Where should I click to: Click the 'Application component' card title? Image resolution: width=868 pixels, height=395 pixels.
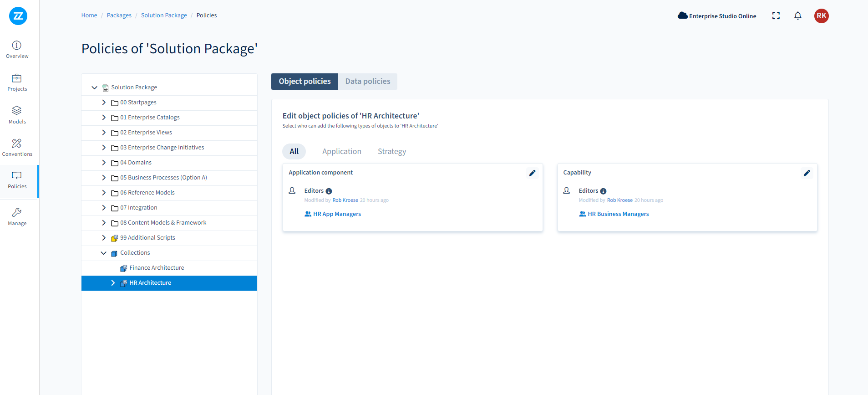coord(320,173)
